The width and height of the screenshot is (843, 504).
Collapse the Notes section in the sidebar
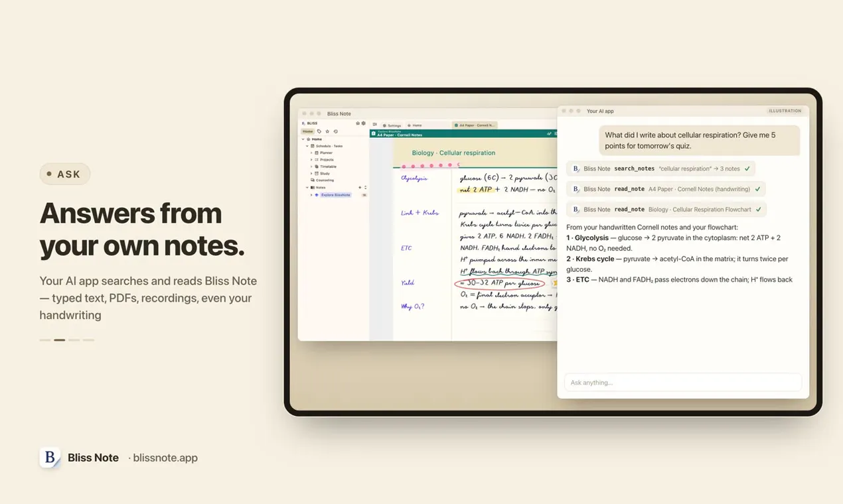pos(307,188)
